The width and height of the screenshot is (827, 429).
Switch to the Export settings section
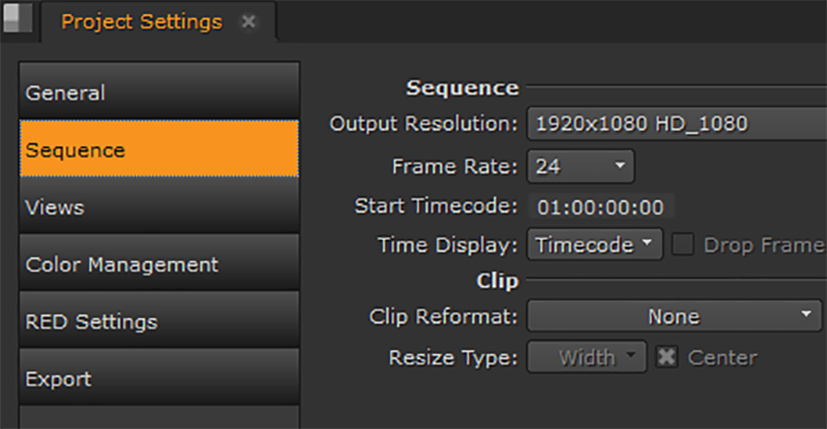[x=158, y=379]
